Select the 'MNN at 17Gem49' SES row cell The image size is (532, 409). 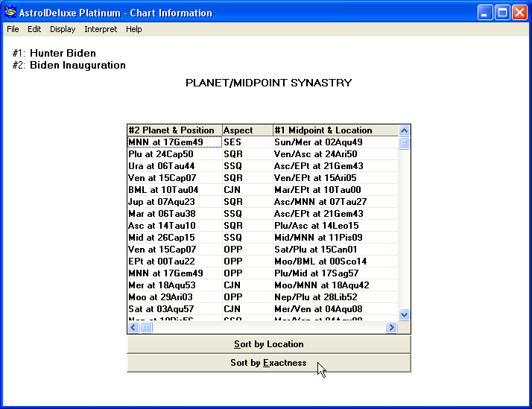[175, 142]
